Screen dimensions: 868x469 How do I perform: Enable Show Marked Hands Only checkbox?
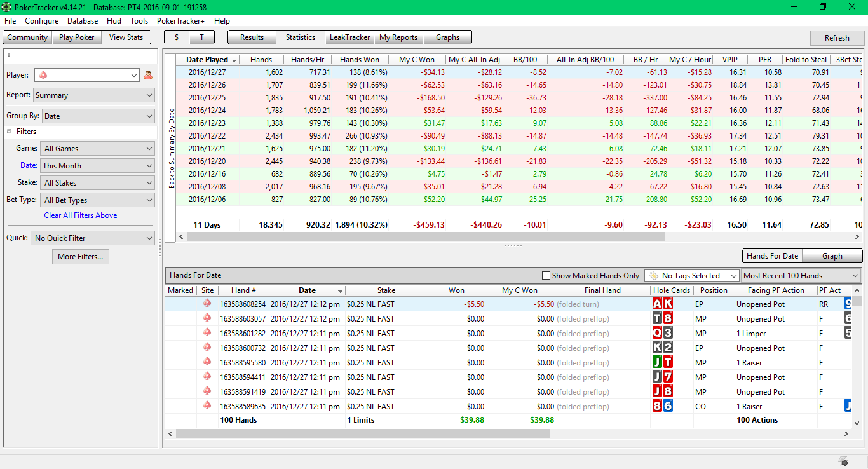click(546, 276)
